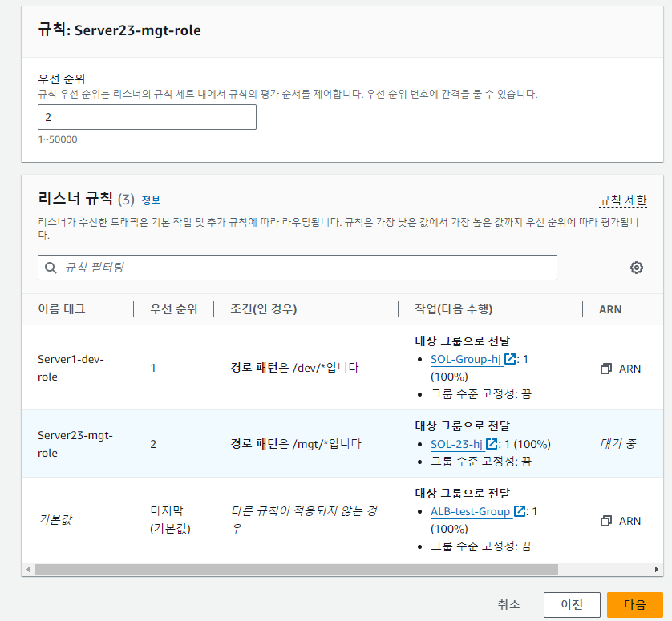Click the 취소 (Cancel) button
The height and width of the screenshot is (621, 672).
(508, 605)
